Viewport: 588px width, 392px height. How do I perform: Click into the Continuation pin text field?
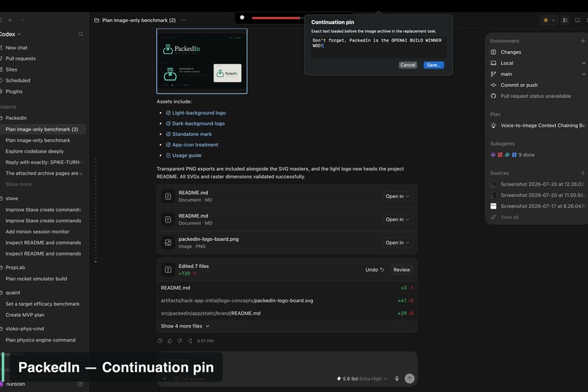click(x=378, y=47)
